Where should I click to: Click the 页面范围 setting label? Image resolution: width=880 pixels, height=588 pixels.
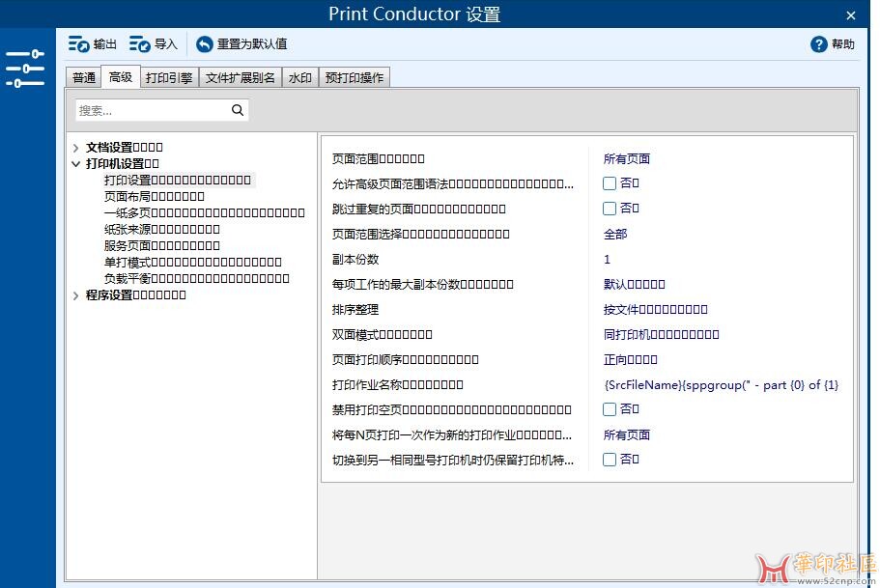coord(379,158)
